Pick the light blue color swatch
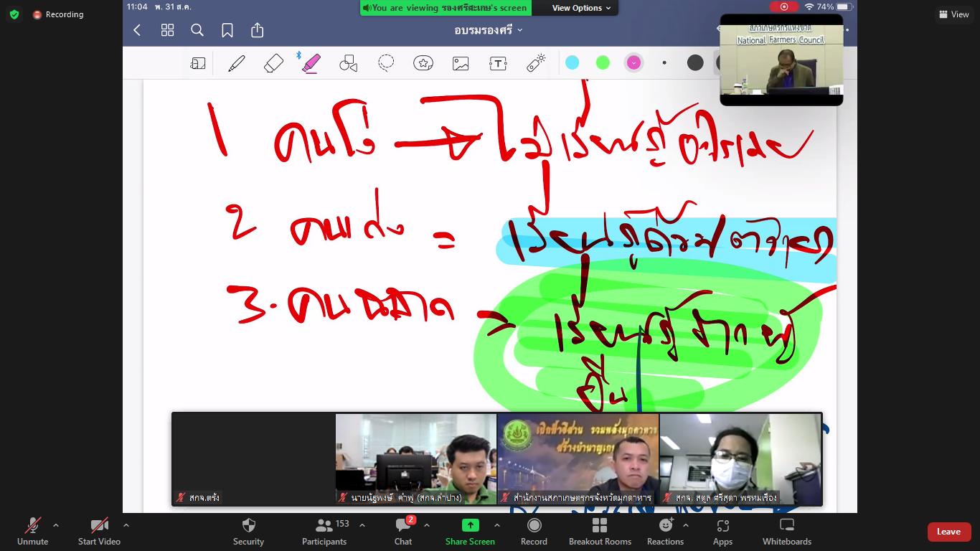This screenshot has width=980, height=551. (572, 62)
